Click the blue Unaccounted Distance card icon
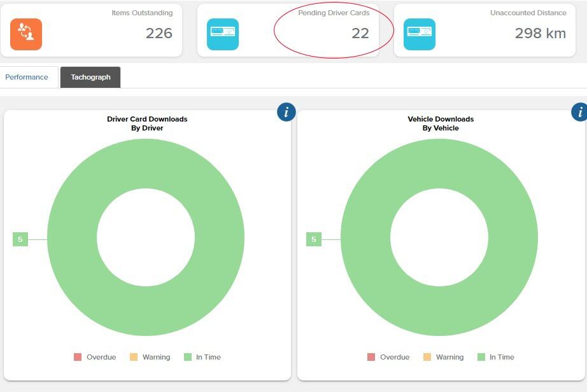587x392 pixels. [420, 34]
